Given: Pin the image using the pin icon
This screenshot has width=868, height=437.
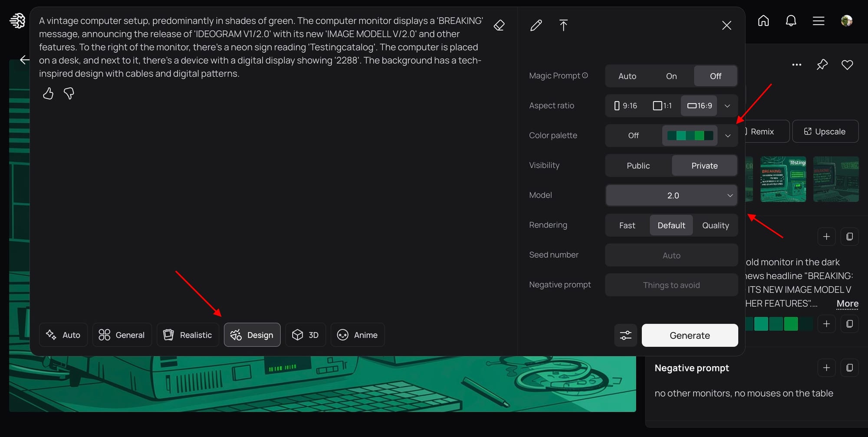Looking at the screenshot, I should point(822,64).
